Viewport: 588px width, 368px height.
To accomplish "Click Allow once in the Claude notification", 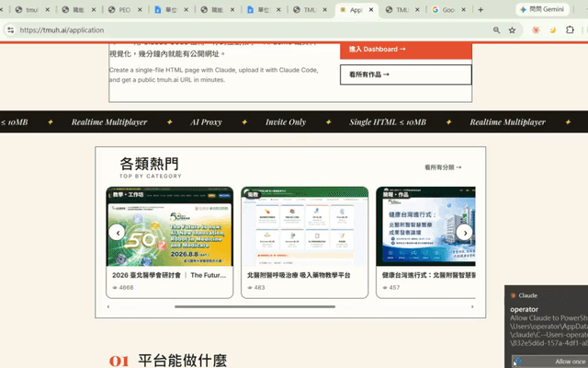I will point(549,362).
